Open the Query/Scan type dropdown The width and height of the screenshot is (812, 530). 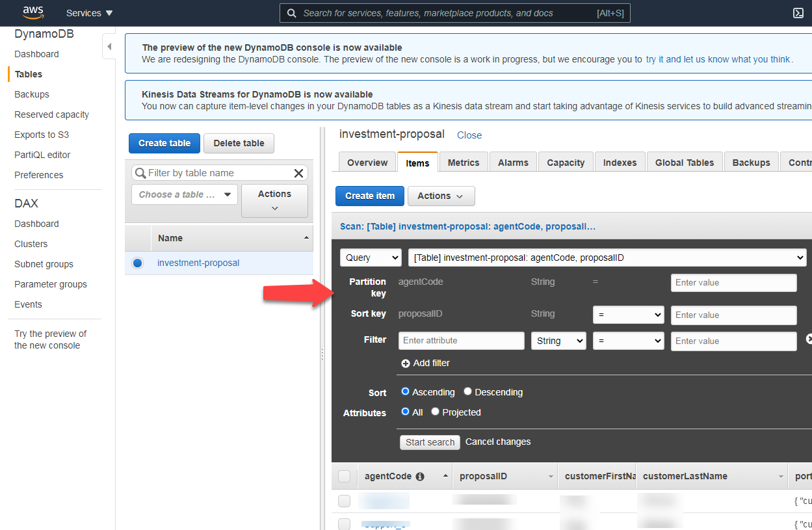click(x=371, y=258)
